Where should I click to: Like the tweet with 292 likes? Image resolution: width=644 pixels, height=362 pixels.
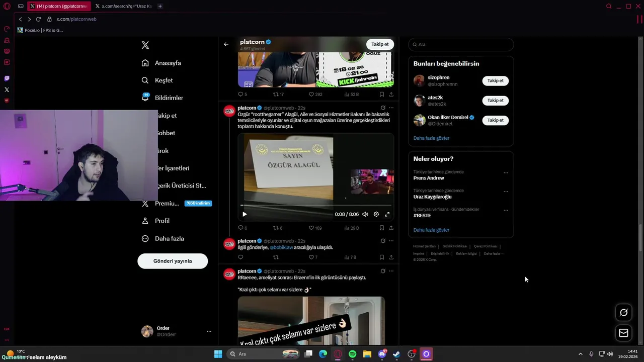coord(315,94)
